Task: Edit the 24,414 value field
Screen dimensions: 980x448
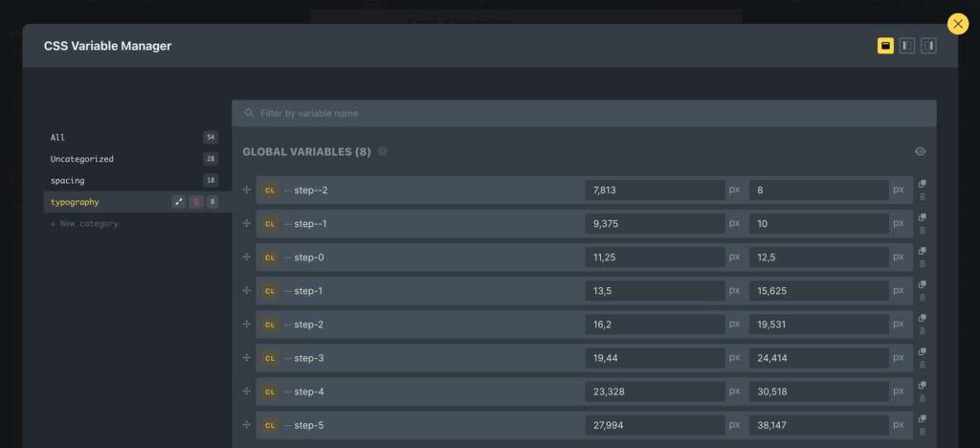Action: (819, 358)
